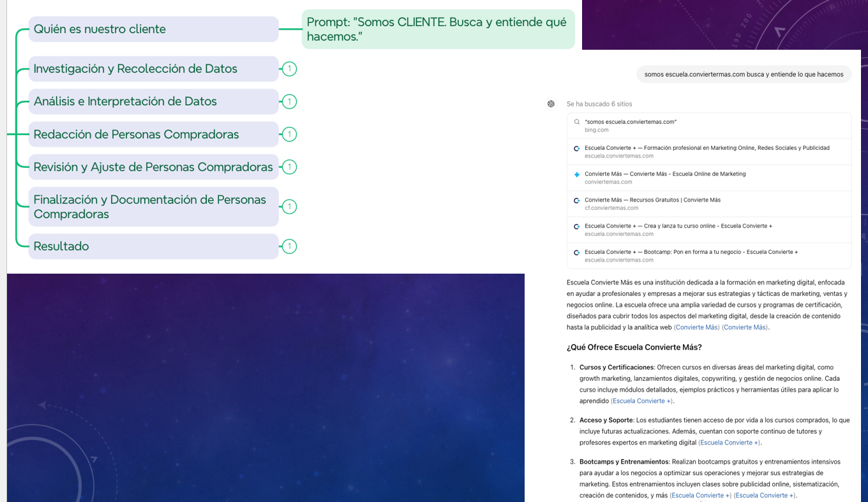This screenshot has width=868, height=502.
Task: Click favicon of 'Formación profesional en Marketing Online' result
Action: [x=577, y=148]
